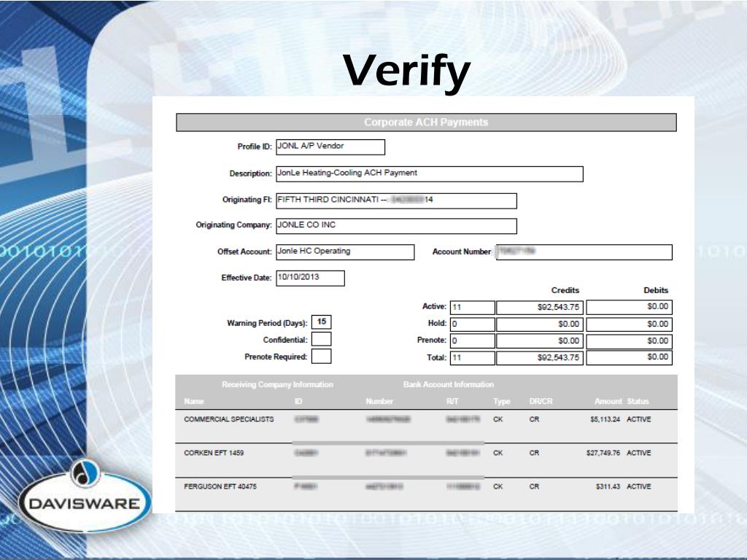Click the Prenote credits amount field
747x560 pixels.
(x=539, y=341)
